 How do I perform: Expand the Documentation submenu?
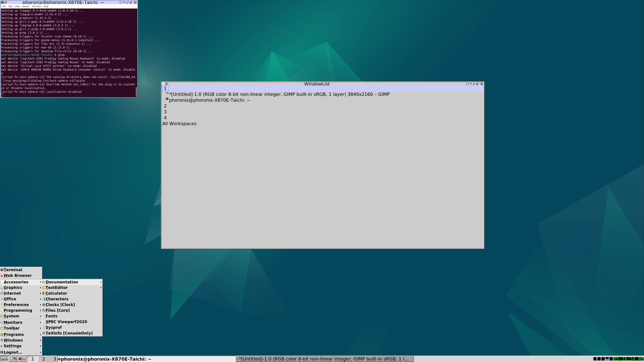click(x=62, y=282)
